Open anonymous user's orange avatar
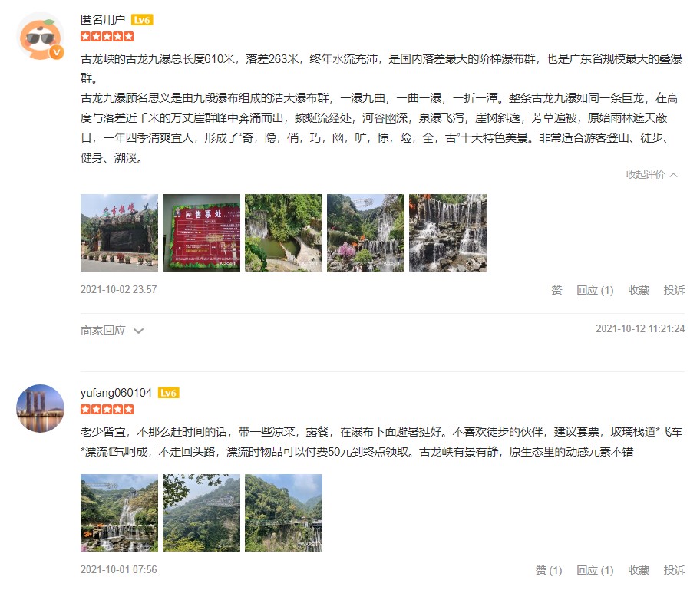 tap(40, 37)
